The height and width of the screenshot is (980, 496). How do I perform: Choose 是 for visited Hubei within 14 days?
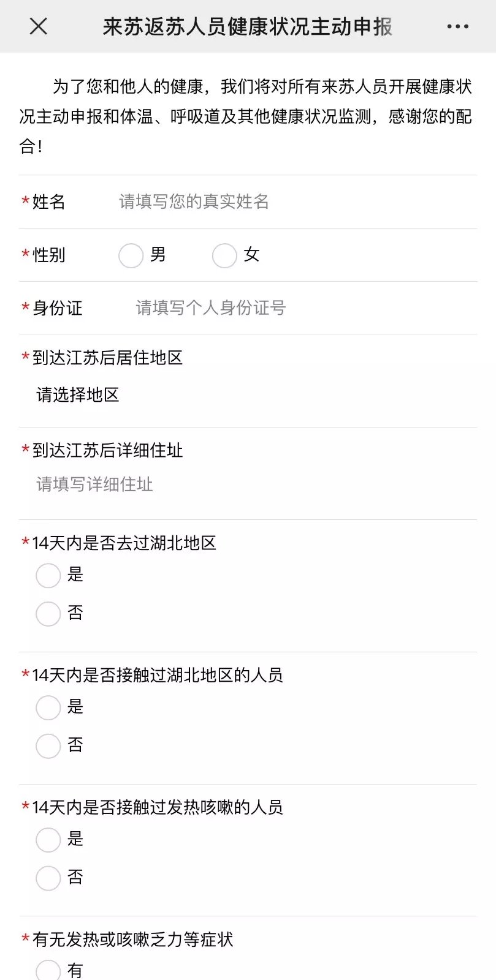click(x=48, y=576)
